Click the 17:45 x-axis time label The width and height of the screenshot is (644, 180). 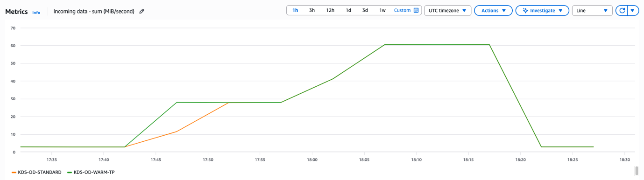click(156, 159)
